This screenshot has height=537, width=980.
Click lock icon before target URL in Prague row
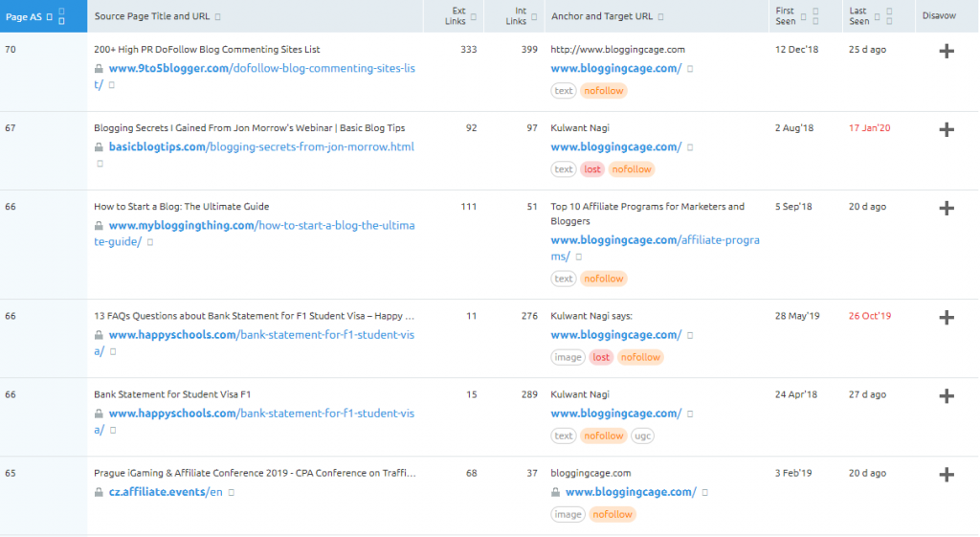click(556, 493)
